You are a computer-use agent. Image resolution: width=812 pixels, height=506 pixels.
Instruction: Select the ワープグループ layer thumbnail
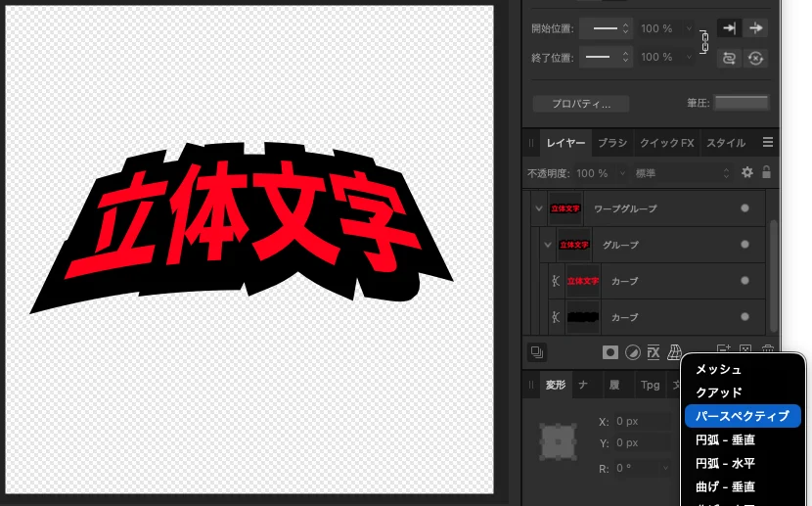coord(565,208)
